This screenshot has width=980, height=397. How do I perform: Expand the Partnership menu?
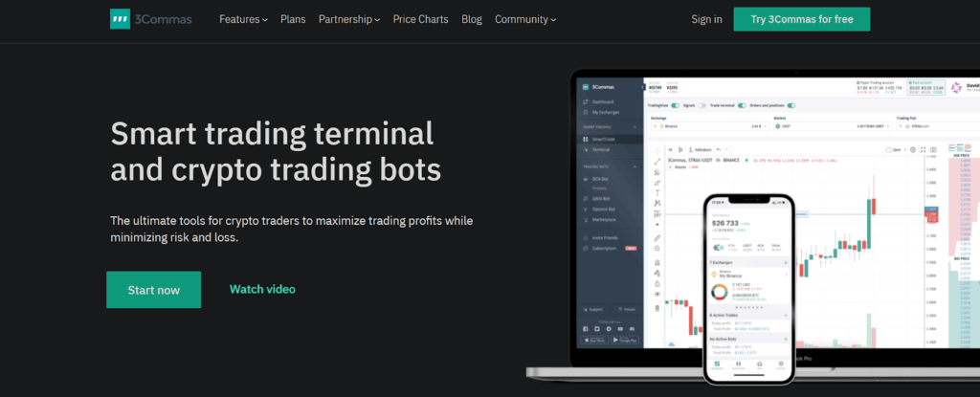pos(349,19)
